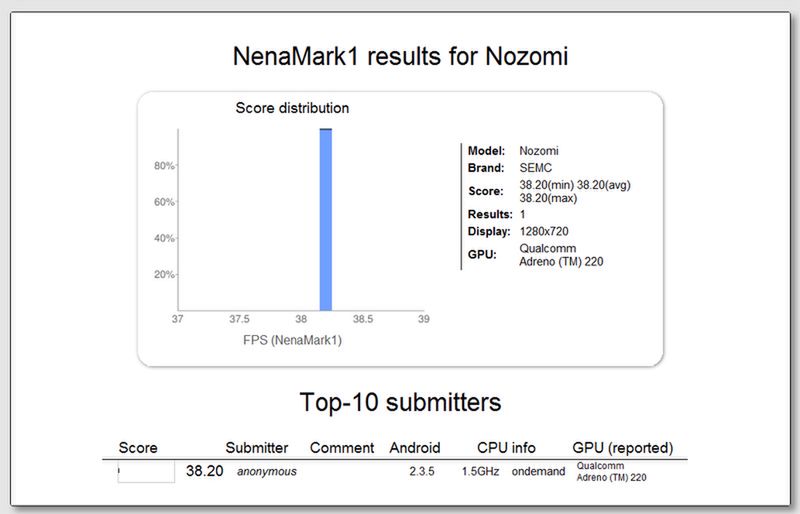Click the "CPU info" column header
Screen dimensions: 800x514
coord(505,448)
